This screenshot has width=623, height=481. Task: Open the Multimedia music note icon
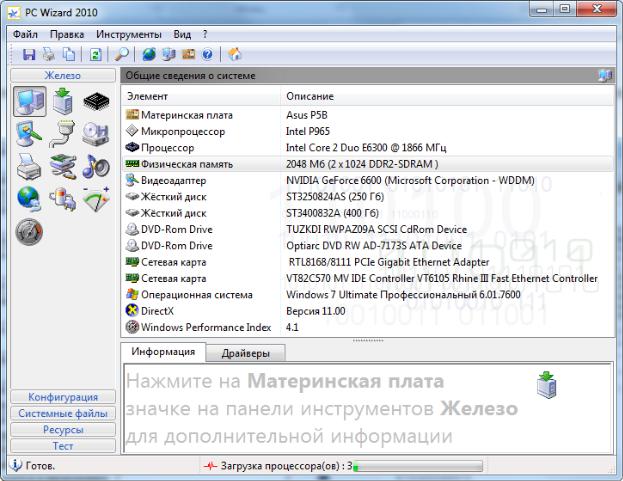[96, 166]
